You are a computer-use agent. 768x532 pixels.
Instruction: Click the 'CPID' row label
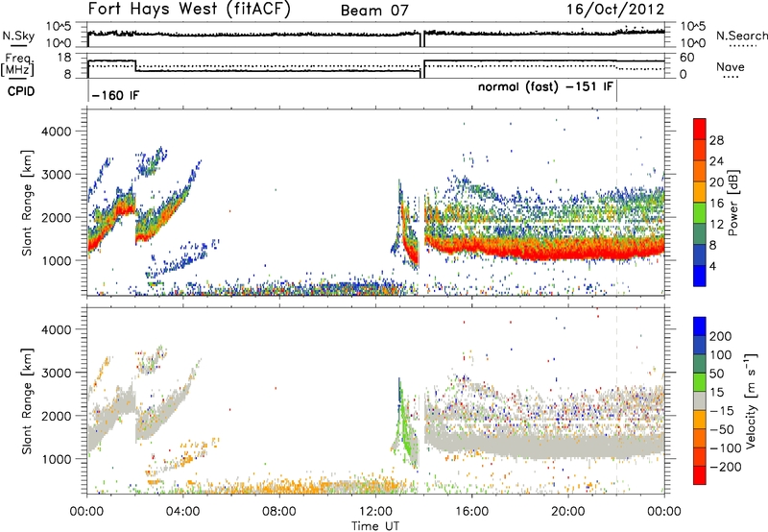21,91
